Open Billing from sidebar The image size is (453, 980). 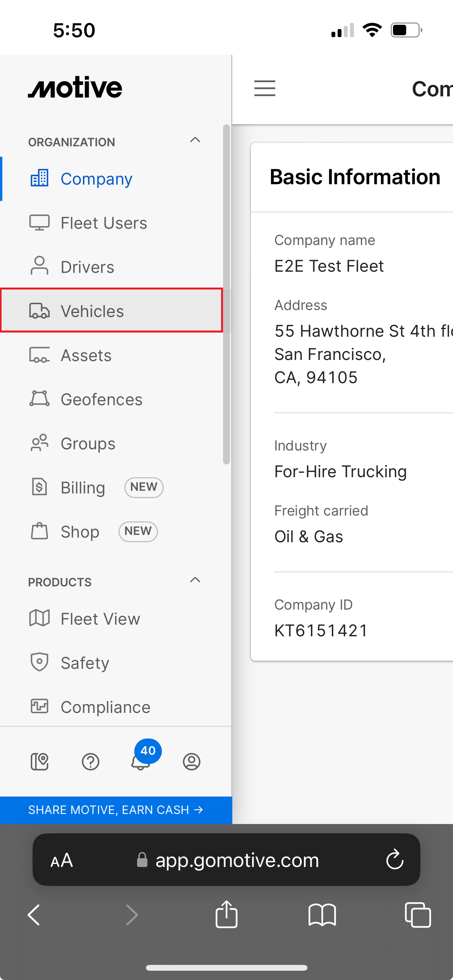[112, 488]
